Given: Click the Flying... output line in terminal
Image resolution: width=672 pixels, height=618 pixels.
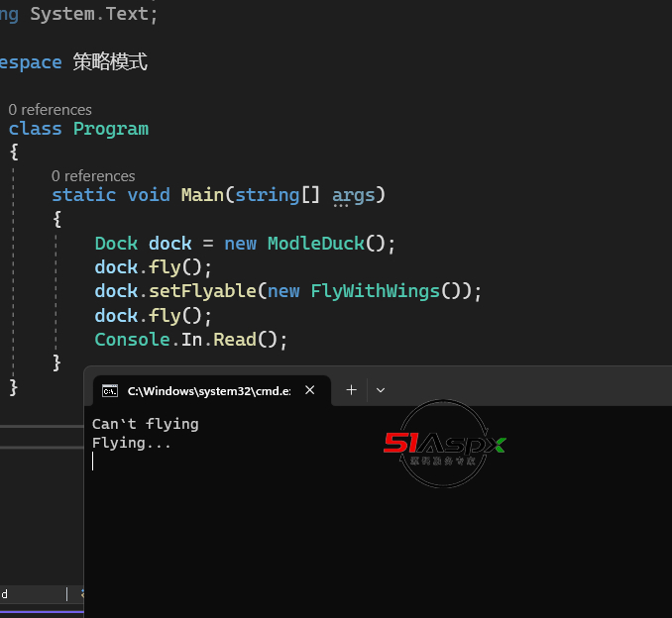Looking at the screenshot, I should coord(131,443).
